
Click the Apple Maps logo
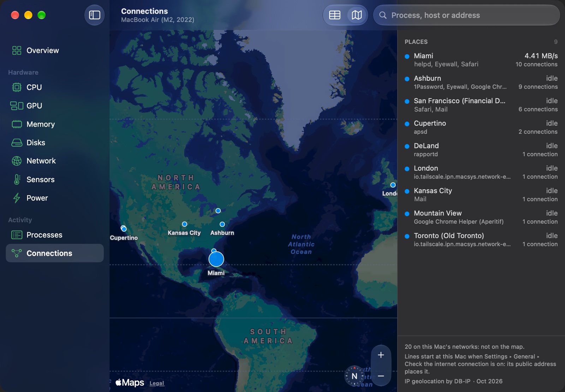130,383
